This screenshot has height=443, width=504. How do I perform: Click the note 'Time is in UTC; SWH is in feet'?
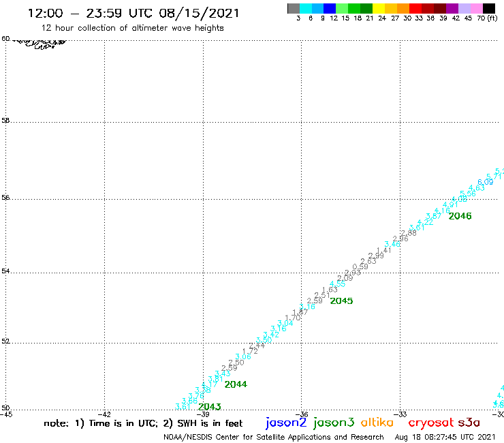pyautogui.click(x=143, y=423)
